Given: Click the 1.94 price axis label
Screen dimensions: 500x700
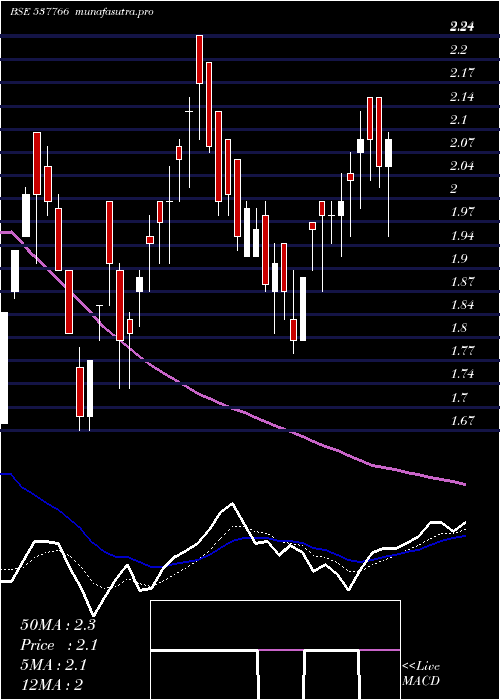Looking at the screenshot, I should 462,235.
